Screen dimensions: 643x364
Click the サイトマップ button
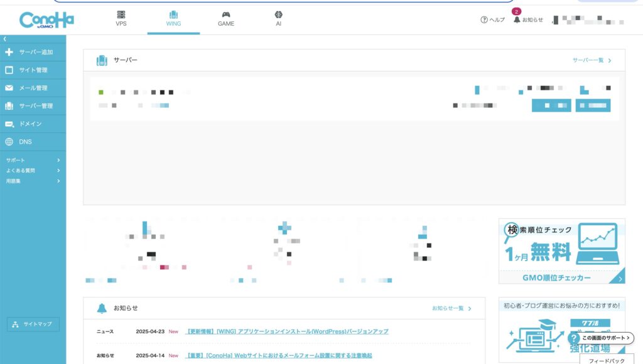(33, 324)
